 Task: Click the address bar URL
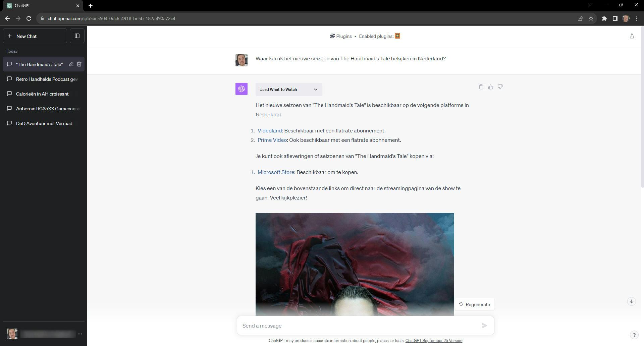[x=111, y=18]
